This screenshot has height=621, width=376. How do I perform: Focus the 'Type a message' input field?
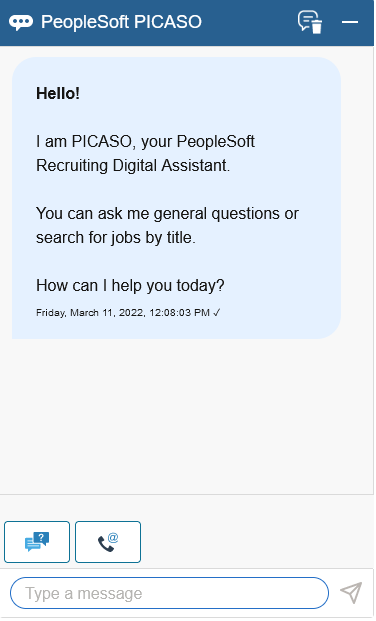(x=169, y=593)
